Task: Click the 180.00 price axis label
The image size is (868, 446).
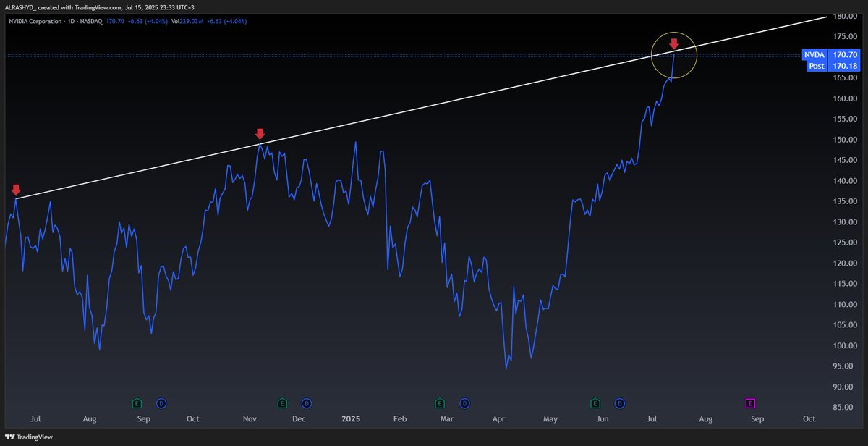Action: pos(845,16)
